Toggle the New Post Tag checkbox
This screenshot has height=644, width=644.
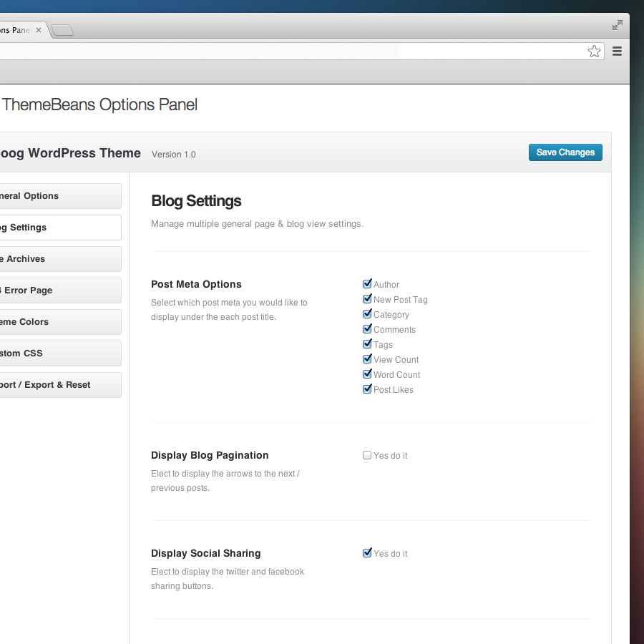point(367,299)
